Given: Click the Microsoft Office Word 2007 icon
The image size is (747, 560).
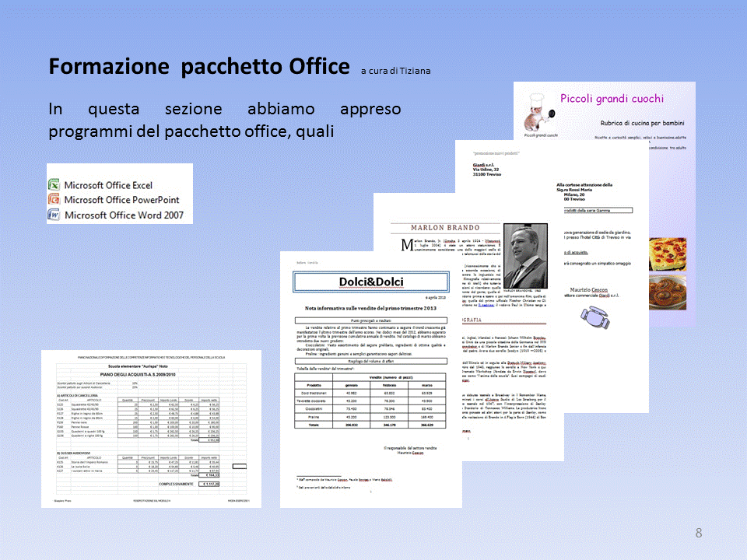Looking at the screenshot, I should point(54,215).
